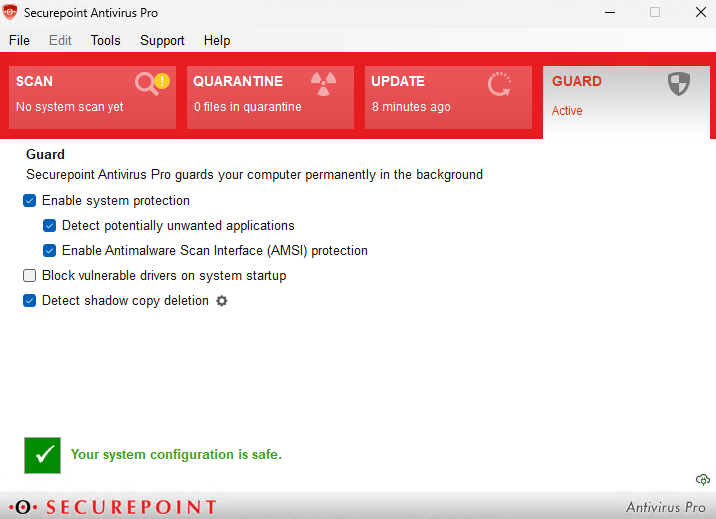The image size is (716, 519).
Task: Open the Help menu
Action: [217, 41]
